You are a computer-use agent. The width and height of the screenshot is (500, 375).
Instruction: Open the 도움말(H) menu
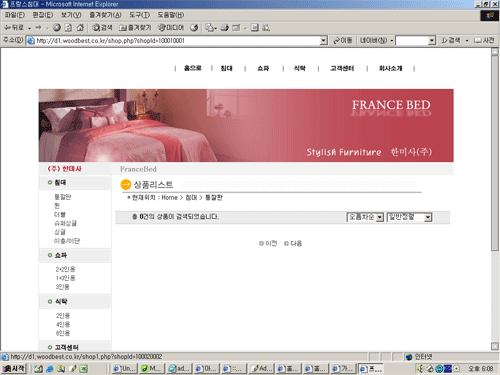click(171, 15)
